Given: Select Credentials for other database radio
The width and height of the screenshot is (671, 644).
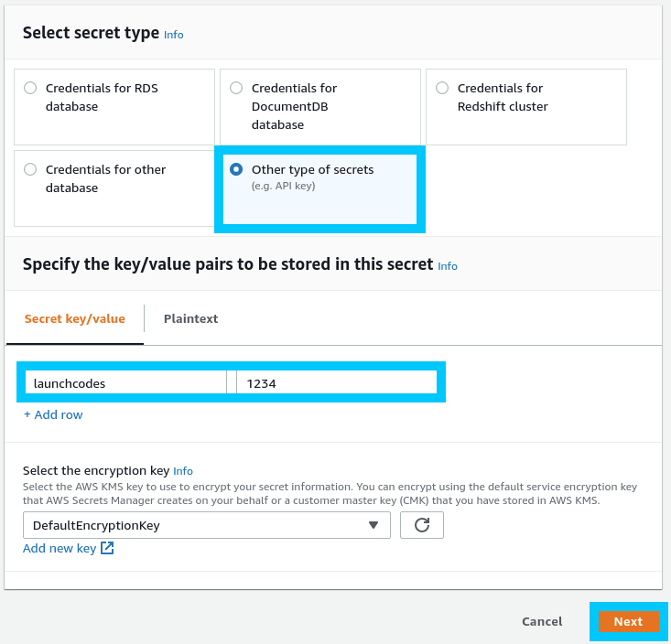Looking at the screenshot, I should [30, 169].
